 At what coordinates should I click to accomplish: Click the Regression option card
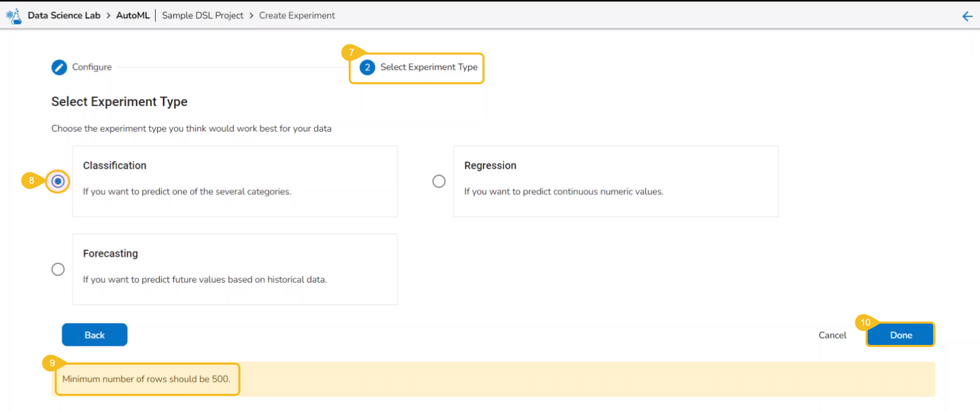point(615,181)
